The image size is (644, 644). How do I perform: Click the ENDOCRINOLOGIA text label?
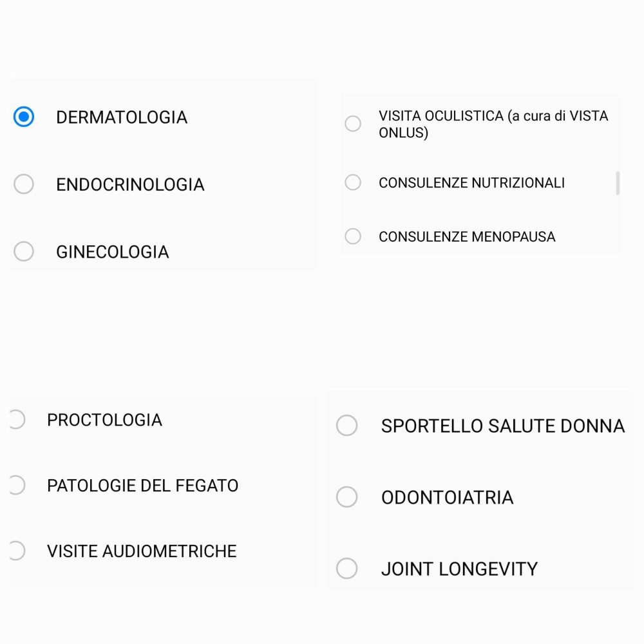pos(130,184)
